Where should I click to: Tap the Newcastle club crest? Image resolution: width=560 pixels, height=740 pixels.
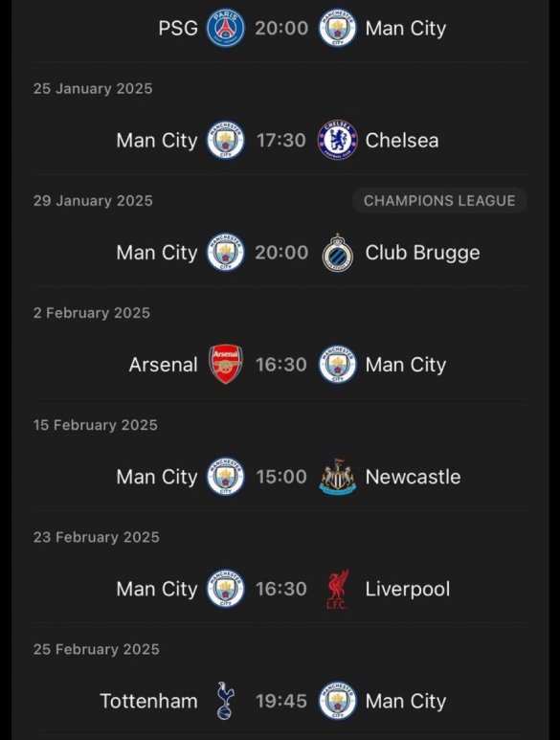coord(337,477)
